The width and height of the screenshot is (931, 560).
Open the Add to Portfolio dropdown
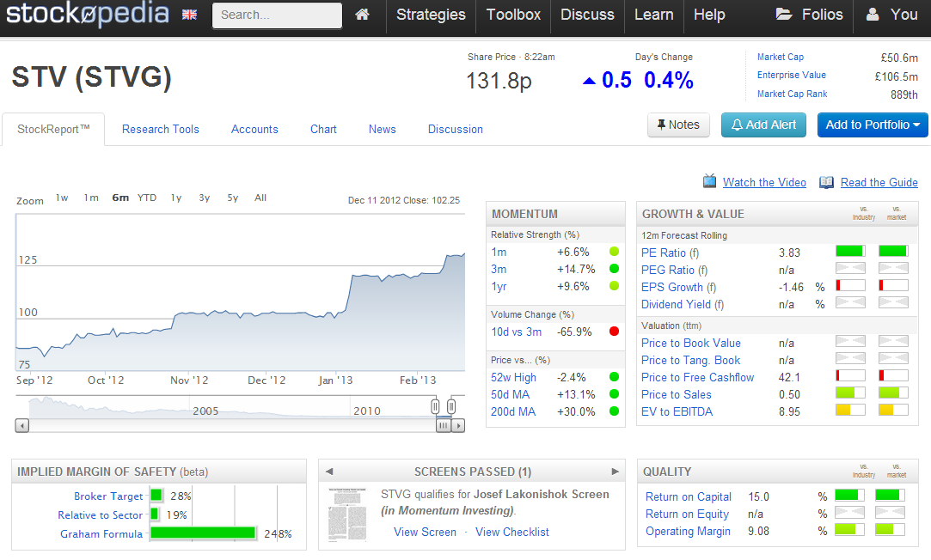[873, 125]
